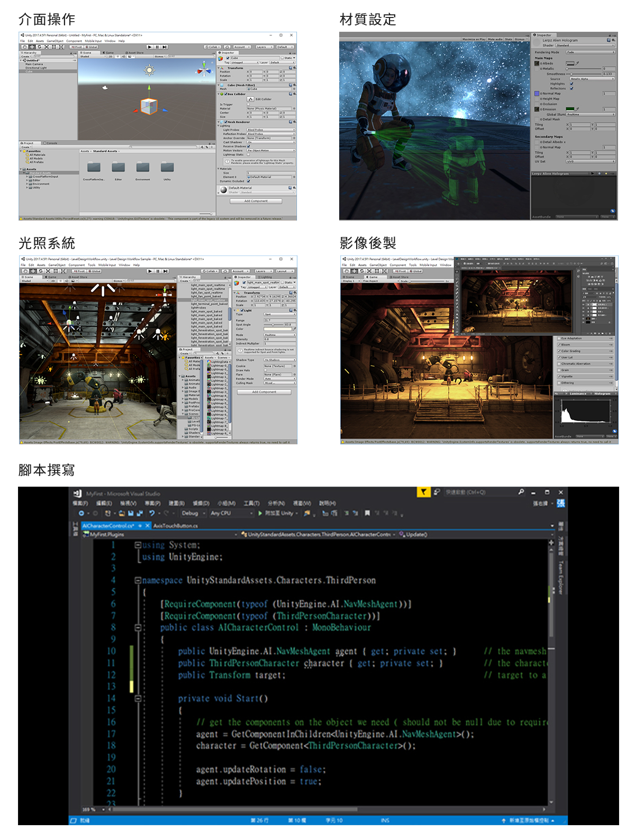The width and height of the screenshot is (635, 840).
Task: Open the Any CPU platform dropdown
Action: [231, 513]
